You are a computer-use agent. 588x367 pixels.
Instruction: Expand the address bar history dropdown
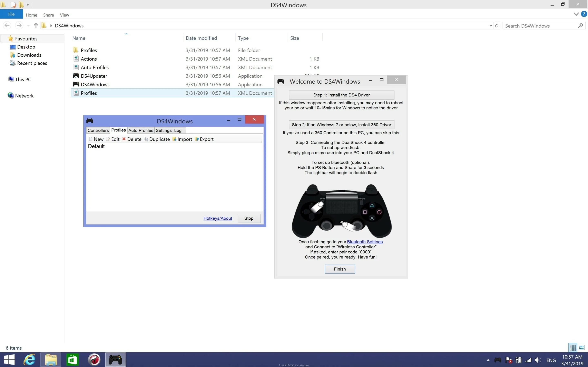click(x=491, y=26)
